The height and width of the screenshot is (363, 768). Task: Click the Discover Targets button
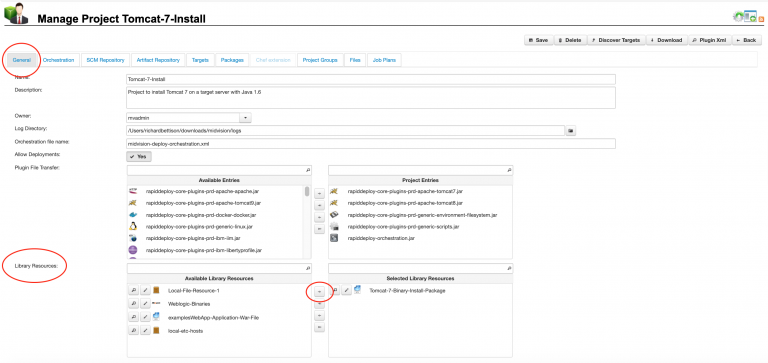click(x=616, y=40)
